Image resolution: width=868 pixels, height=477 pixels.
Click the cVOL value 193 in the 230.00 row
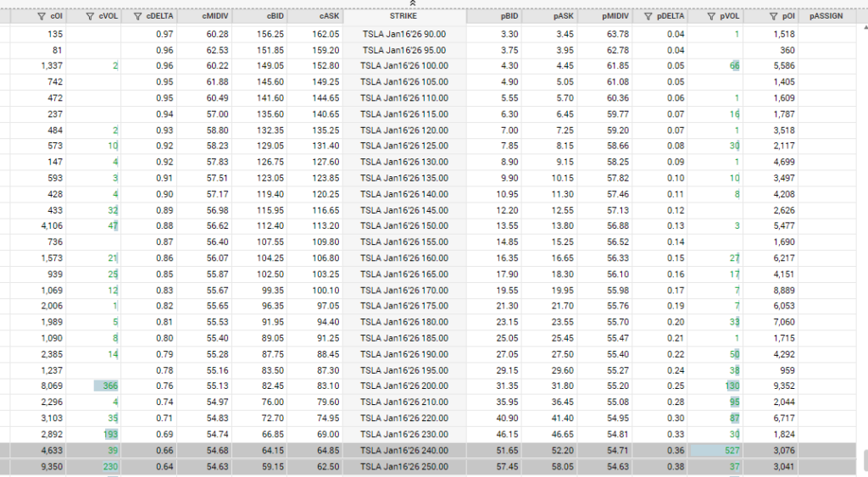pyautogui.click(x=111, y=434)
